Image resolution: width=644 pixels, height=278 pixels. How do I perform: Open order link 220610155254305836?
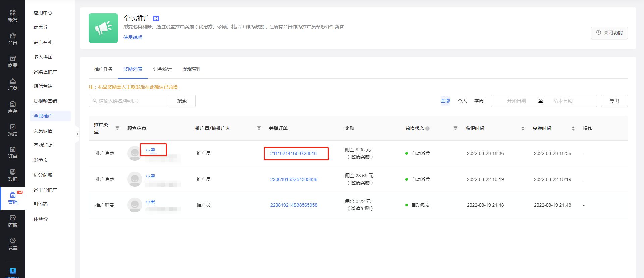(x=294, y=179)
